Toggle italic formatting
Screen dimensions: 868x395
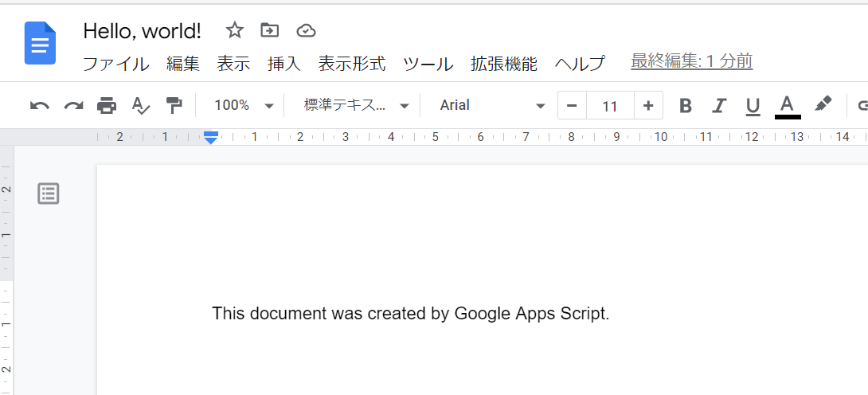tap(718, 105)
